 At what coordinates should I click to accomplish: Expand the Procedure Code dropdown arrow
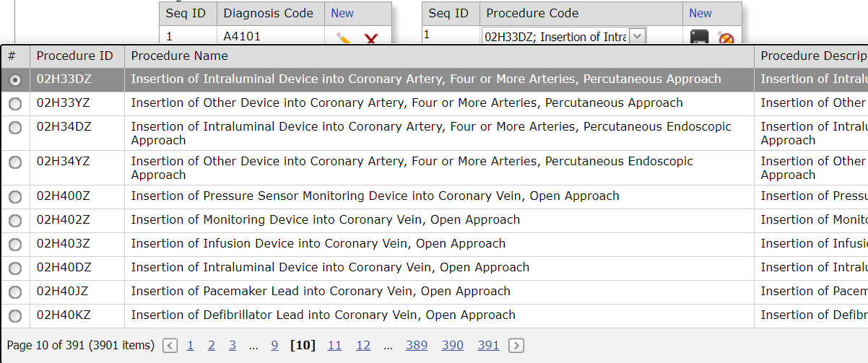click(x=637, y=37)
